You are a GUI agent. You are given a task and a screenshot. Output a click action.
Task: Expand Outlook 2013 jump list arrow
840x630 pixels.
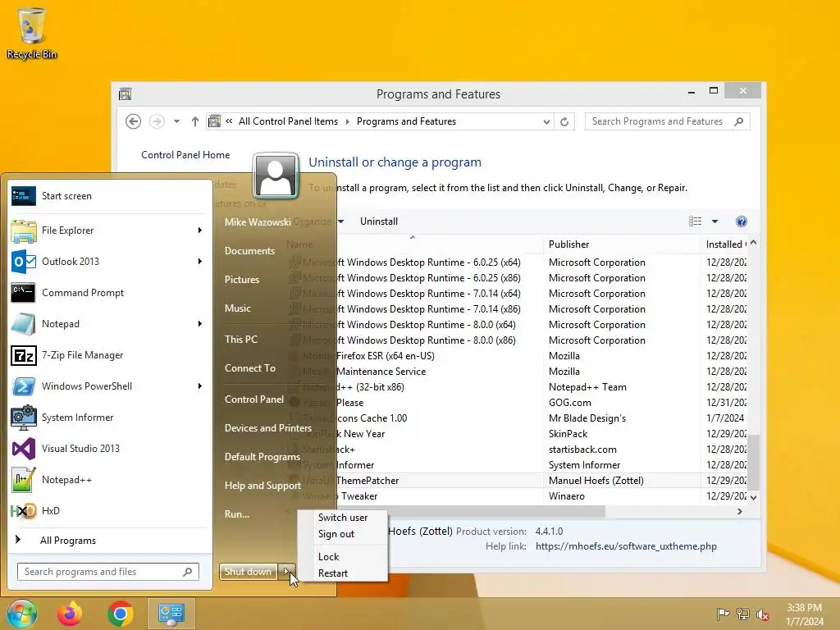[199, 262]
